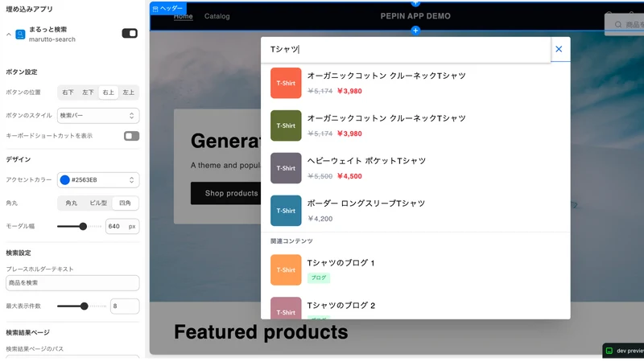Click the プレースホルダーテキスト input field
Screen dimensions: 644x362
(72, 283)
